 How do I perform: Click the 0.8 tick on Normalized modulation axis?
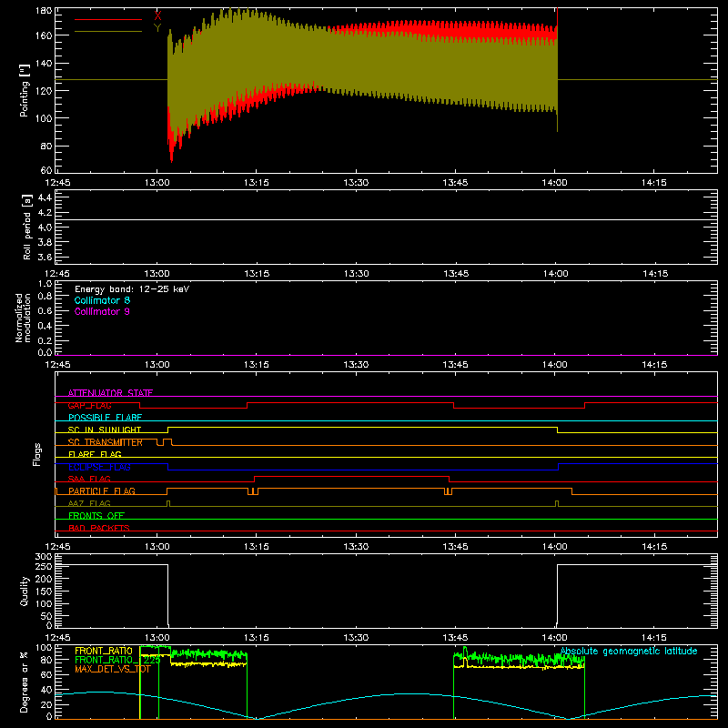click(45, 297)
